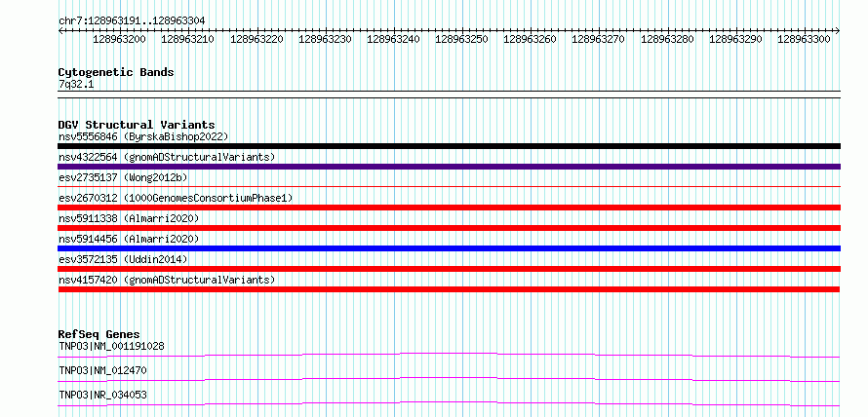
Task: Click ruler position 128963240
Action: pos(393,39)
